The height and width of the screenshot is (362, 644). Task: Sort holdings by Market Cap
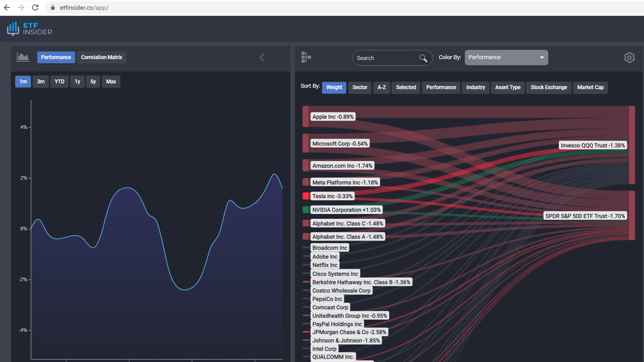tap(590, 87)
